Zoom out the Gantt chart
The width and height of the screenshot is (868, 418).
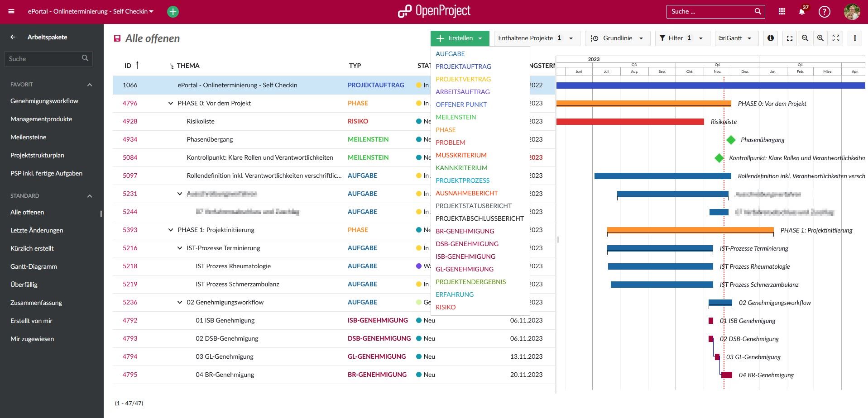click(x=805, y=38)
